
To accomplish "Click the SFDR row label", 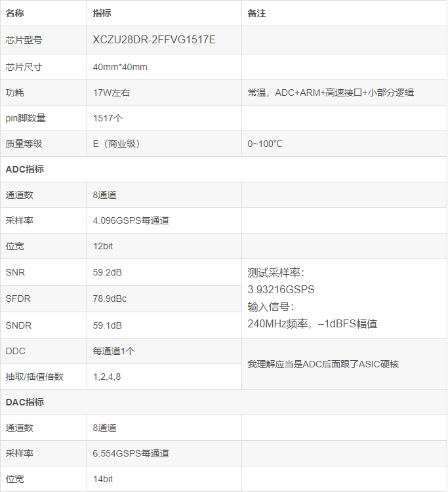I will tap(18, 298).
